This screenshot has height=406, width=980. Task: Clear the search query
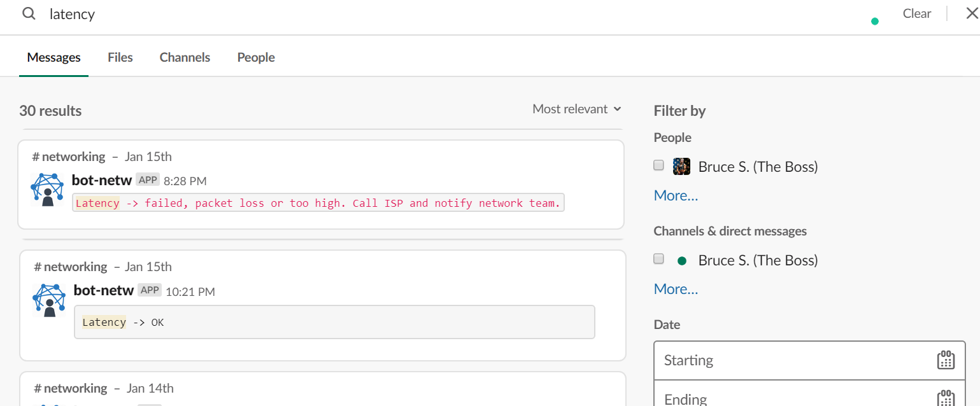917,13
